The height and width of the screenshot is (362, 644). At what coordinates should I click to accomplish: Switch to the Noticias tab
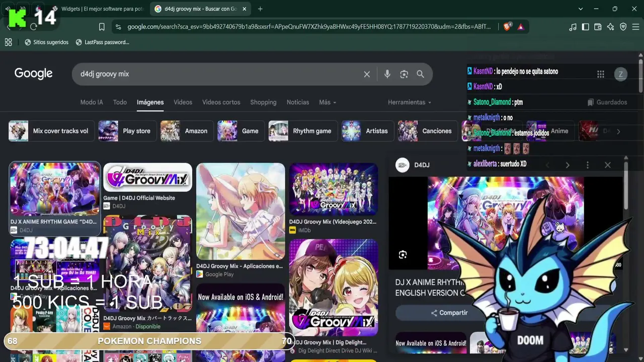coord(298,102)
